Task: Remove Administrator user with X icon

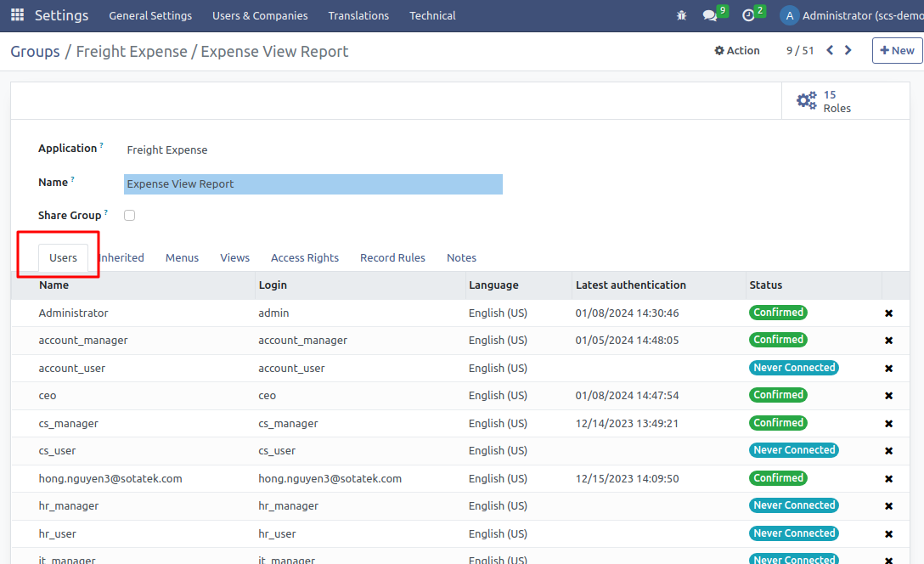Action: coord(888,313)
